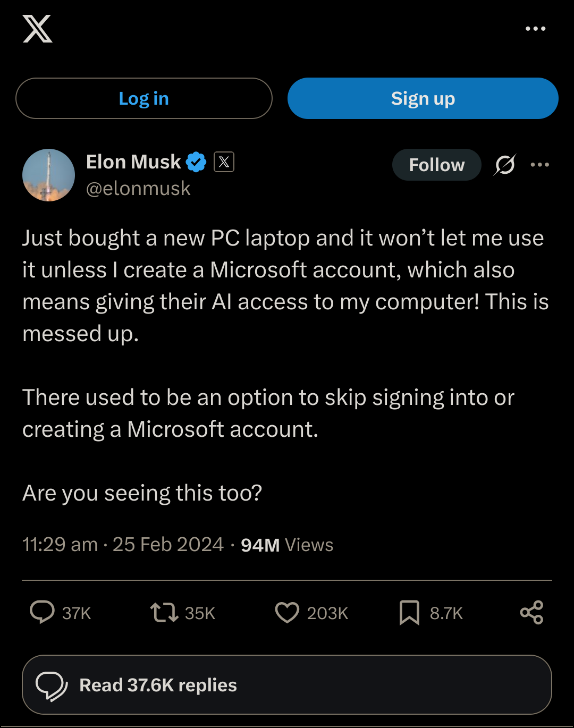The width and height of the screenshot is (574, 728).
Task: Bookmark the post via bookmark icon
Action: pos(409,612)
